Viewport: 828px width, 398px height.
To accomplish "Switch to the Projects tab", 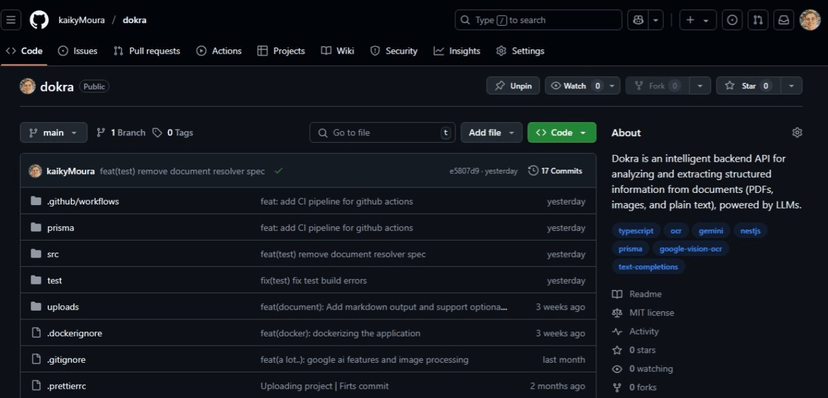I will click(x=281, y=51).
